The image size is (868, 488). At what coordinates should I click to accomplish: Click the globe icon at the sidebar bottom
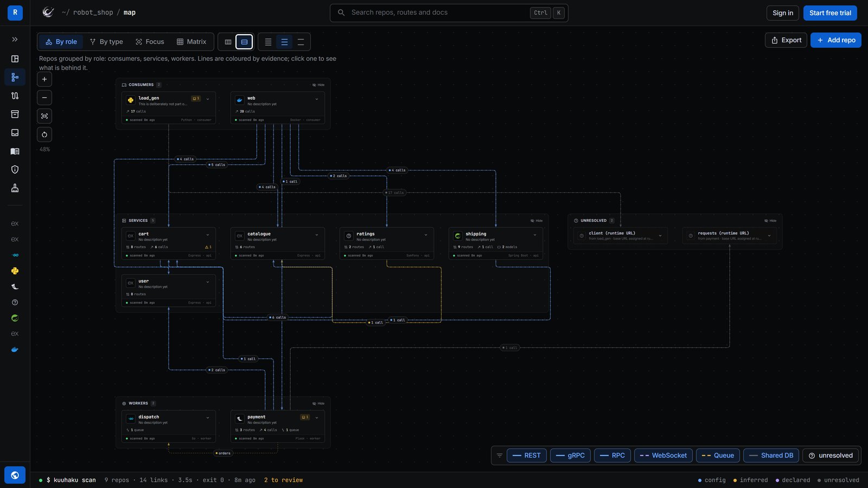pyautogui.click(x=15, y=475)
